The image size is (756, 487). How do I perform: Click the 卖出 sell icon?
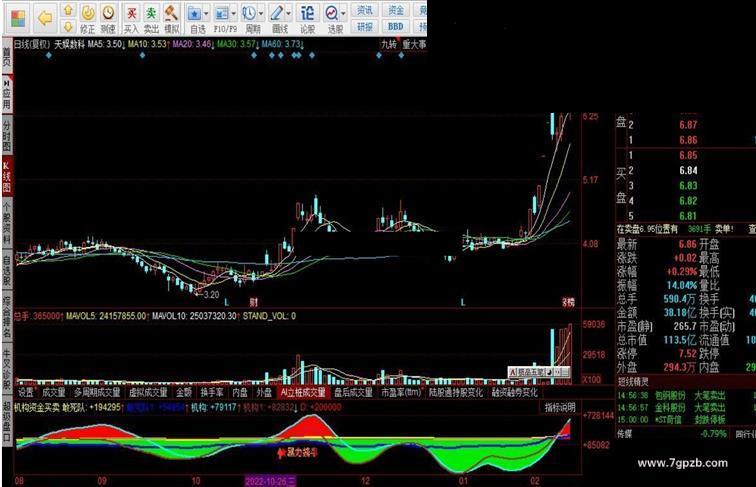click(x=151, y=20)
